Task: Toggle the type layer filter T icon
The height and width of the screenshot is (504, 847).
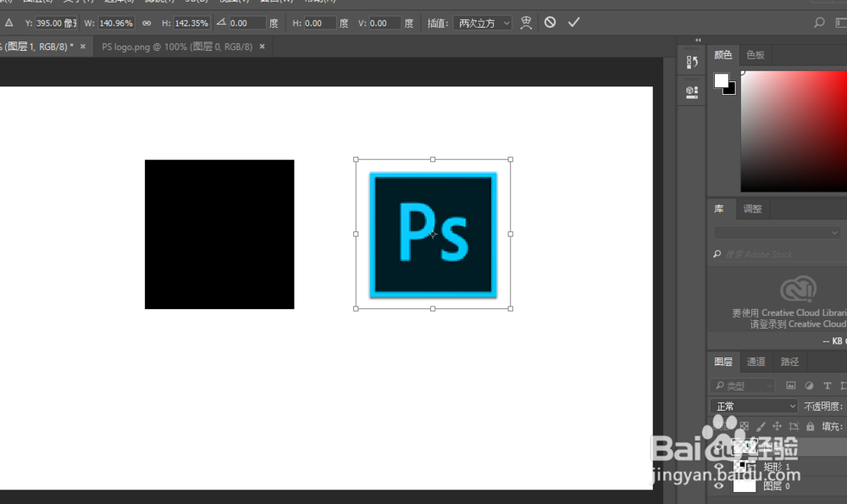Action: click(827, 385)
